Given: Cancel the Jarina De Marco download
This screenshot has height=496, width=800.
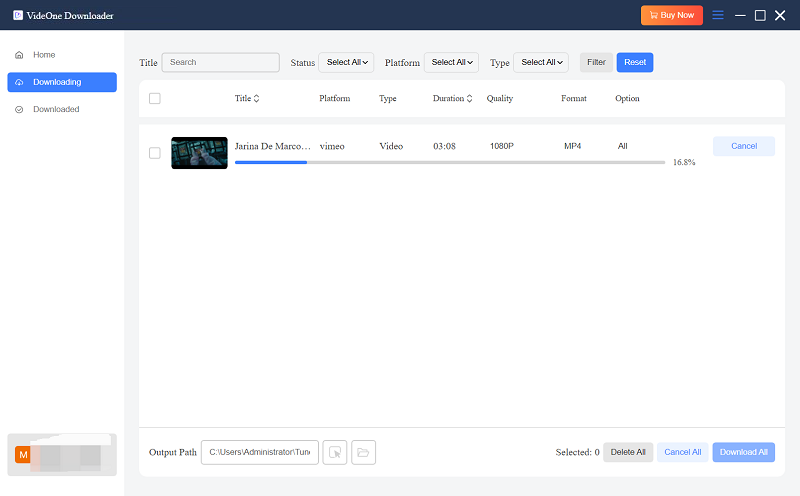Looking at the screenshot, I should 743,146.
